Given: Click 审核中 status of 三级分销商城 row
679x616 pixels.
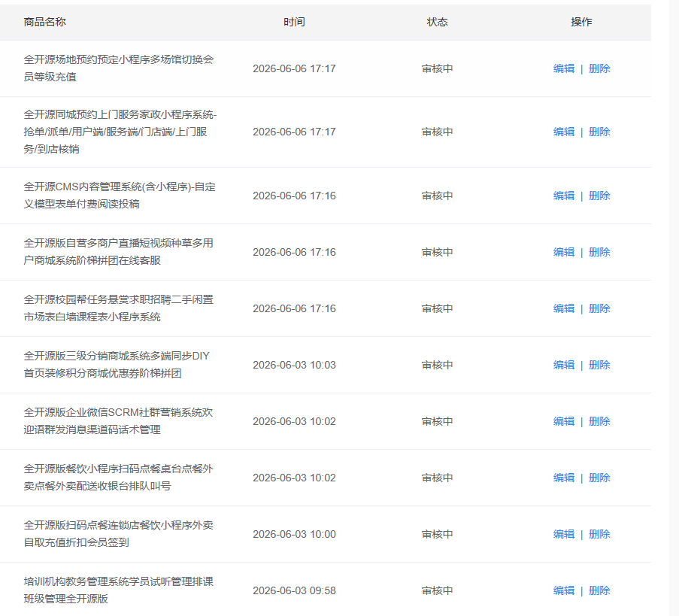Looking at the screenshot, I should click(438, 365).
